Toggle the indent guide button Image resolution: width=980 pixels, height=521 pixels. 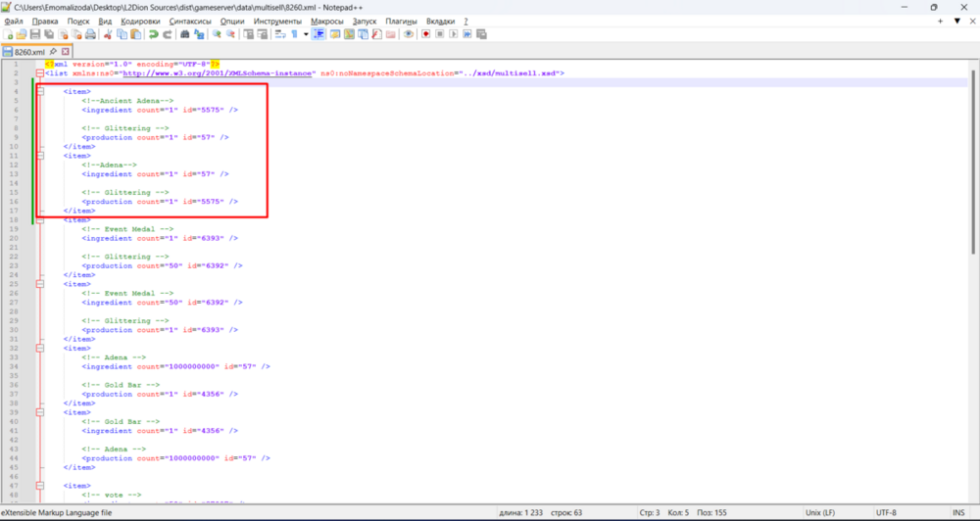[x=318, y=34]
